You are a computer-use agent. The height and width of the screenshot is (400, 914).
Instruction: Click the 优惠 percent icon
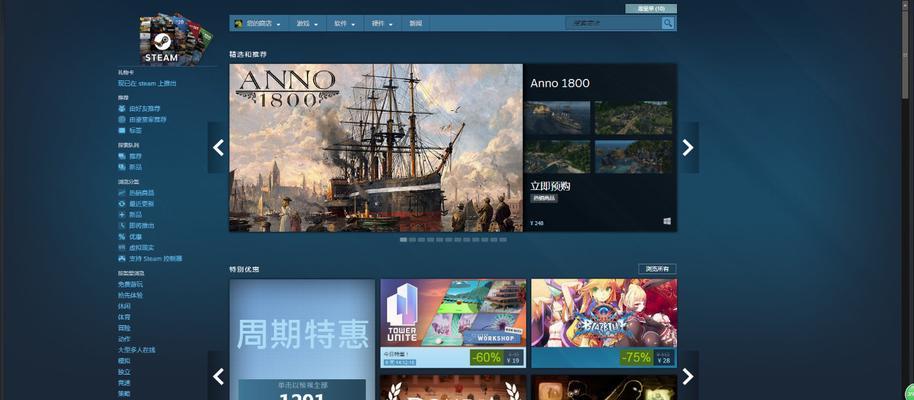pyautogui.click(x=122, y=237)
